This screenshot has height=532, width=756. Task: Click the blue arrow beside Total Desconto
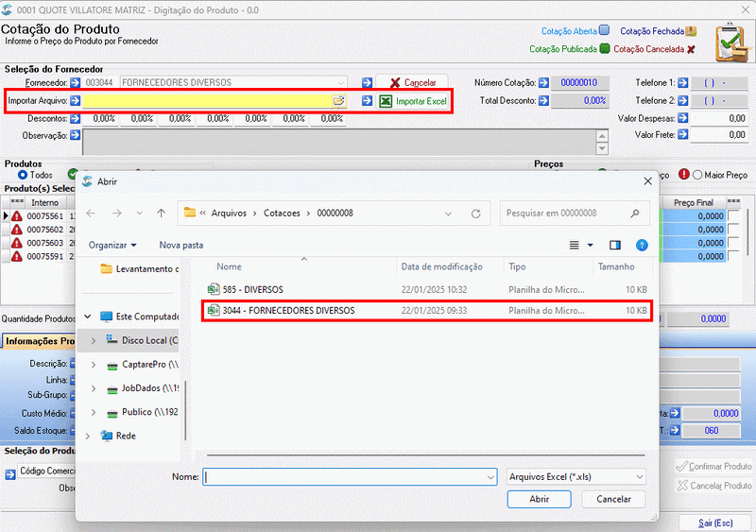tap(543, 100)
